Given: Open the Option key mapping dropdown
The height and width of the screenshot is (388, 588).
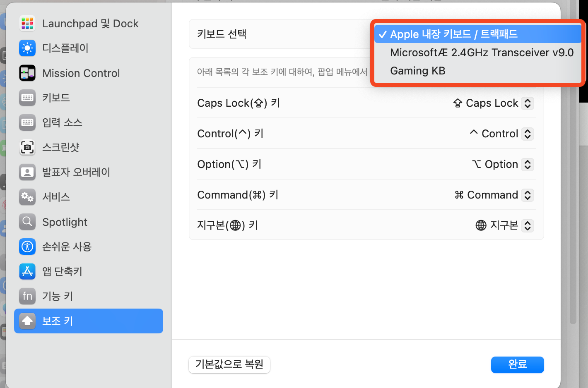Looking at the screenshot, I should point(527,164).
